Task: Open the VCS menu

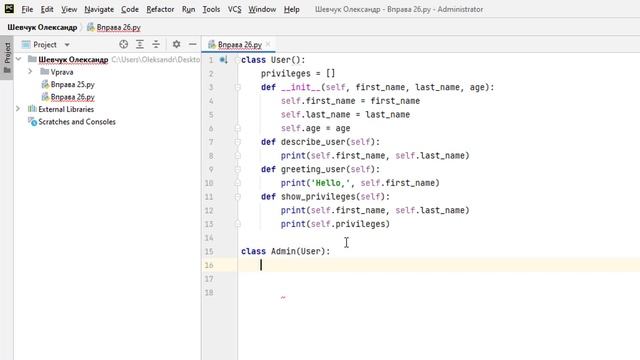Action: (234, 9)
